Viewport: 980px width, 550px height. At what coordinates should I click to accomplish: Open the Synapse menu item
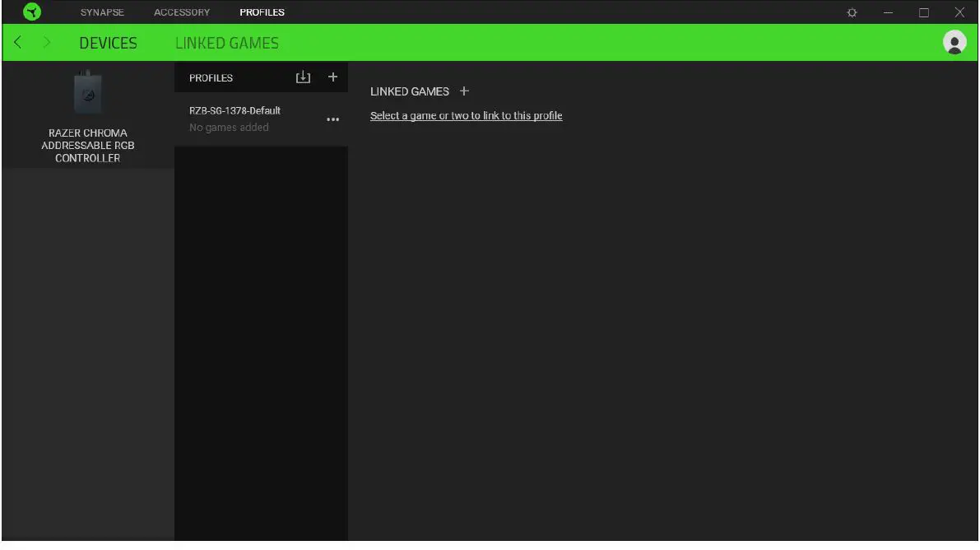(x=101, y=12)
